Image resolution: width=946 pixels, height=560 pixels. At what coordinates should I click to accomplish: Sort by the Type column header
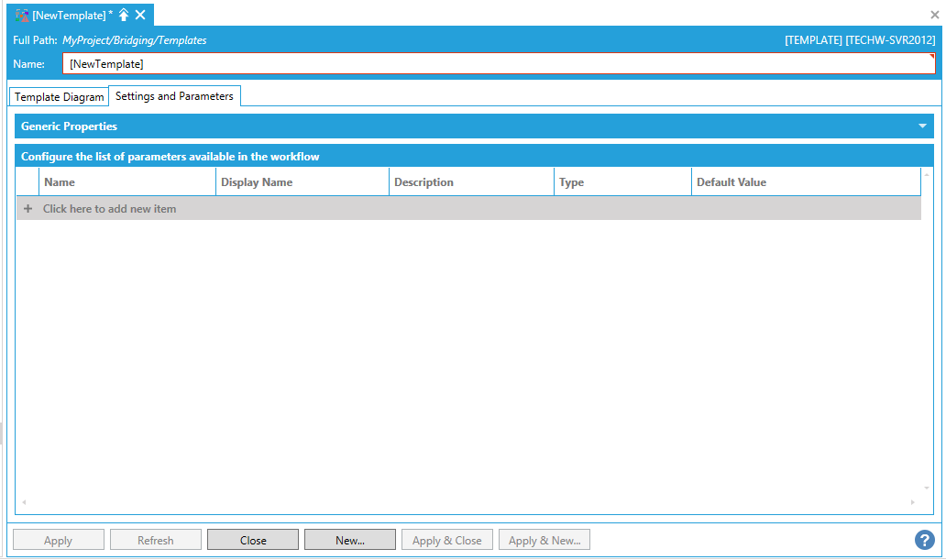coord(621,182)
